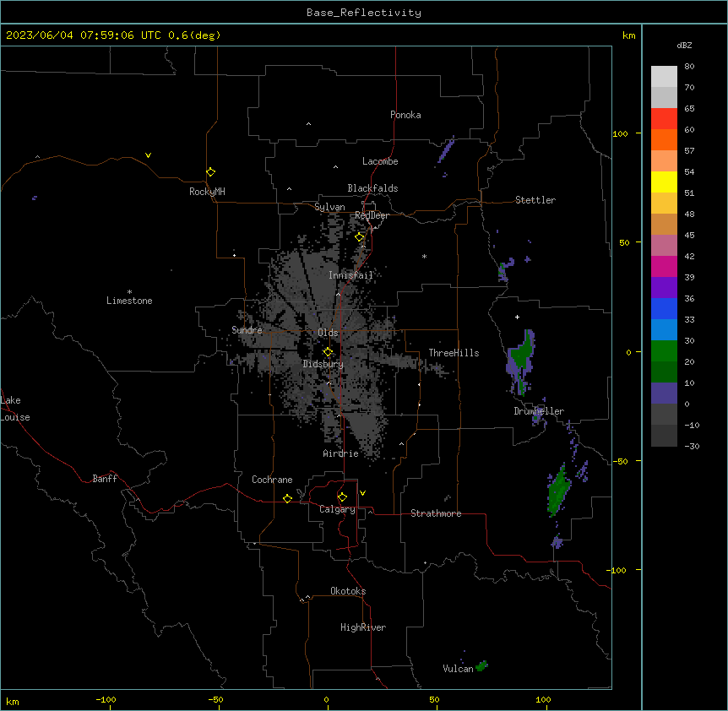Click the yellow V marker east of Calgary
The height and width of the screenshot is (711, 728).
tap(362, 493)
